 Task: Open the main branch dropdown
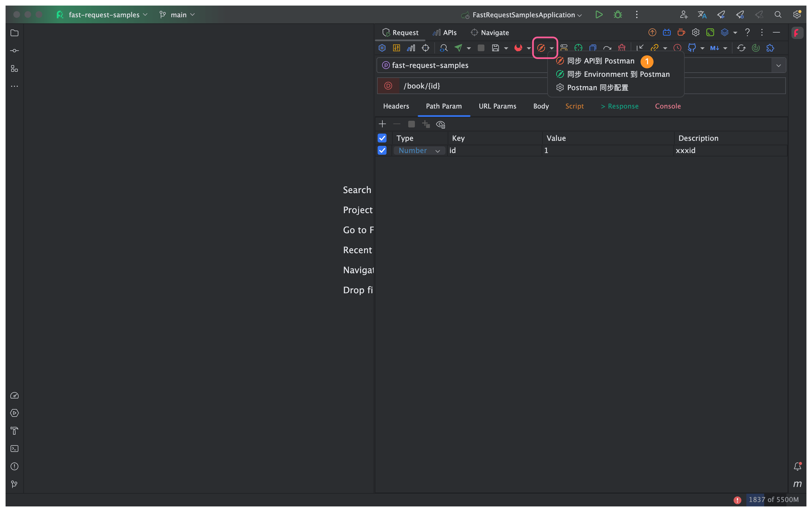(x=178, y=15)
